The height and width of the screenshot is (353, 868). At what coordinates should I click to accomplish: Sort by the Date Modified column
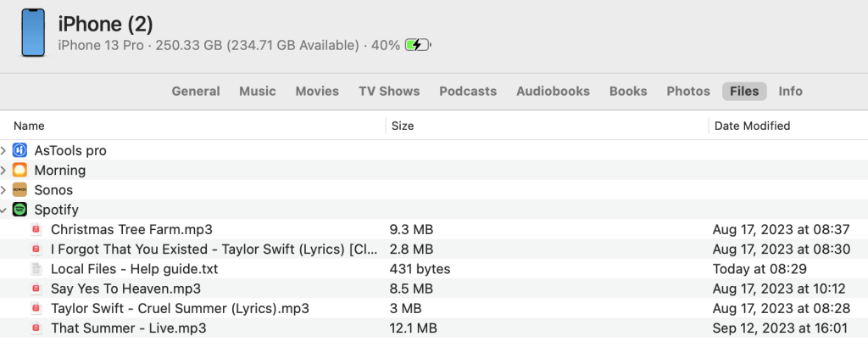752,126
